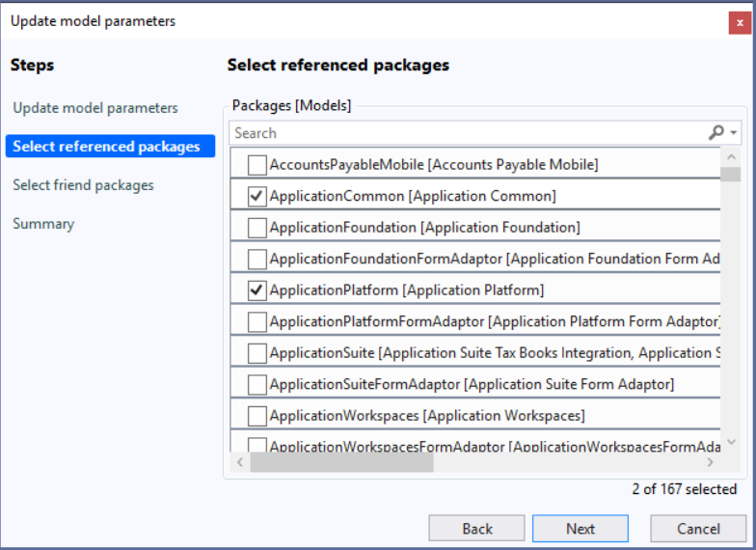Click the horizontal scrollbar right arrow

click(710, 463)
